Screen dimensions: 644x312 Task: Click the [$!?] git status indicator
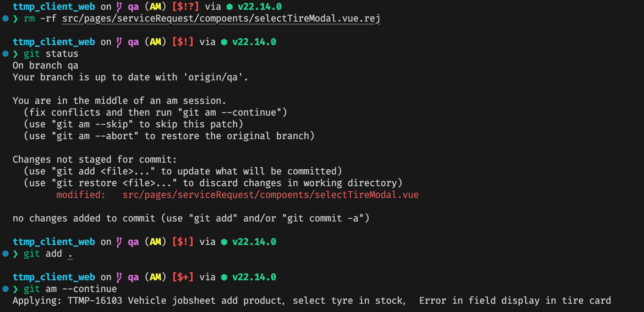(186, 7)
